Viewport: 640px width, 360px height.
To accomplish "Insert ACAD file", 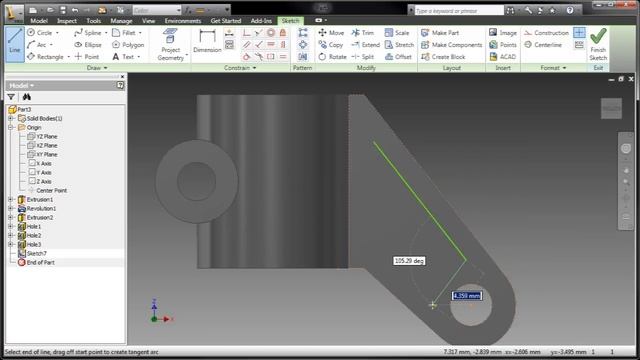I will 502,57.
